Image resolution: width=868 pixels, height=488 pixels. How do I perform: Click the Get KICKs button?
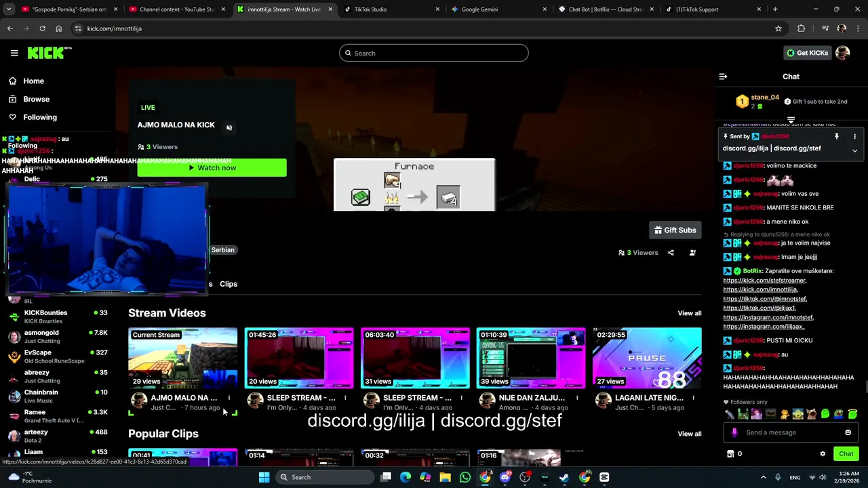click(x=807, y=53)
